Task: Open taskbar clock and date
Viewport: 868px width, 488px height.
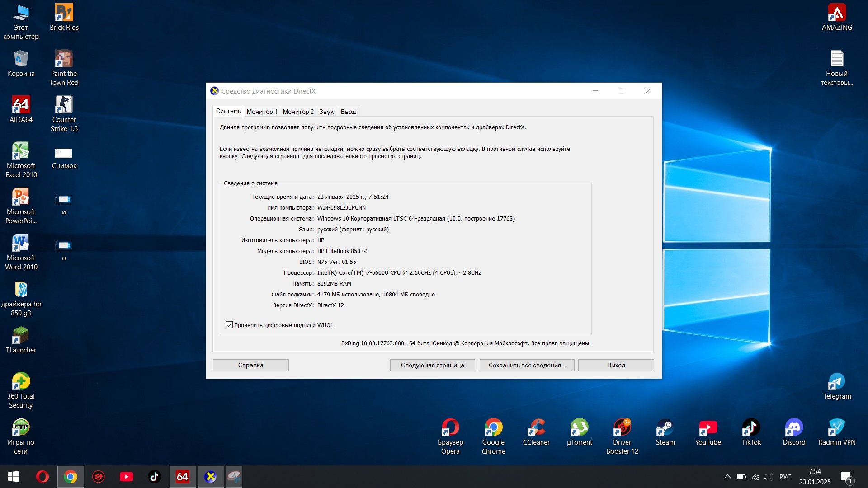Action: pos(815,477)
